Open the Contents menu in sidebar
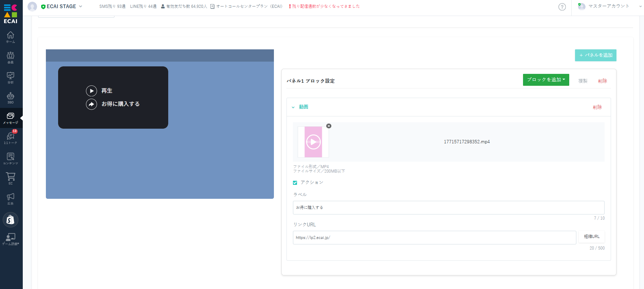Image resolution: width=644 pixels, height=289 pixels. tap(11, 158)
